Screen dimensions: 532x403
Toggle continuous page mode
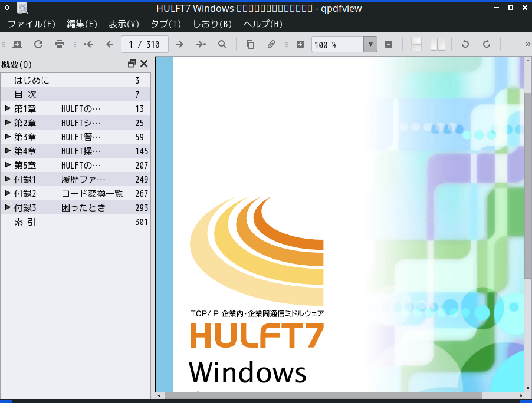(416, 44)
